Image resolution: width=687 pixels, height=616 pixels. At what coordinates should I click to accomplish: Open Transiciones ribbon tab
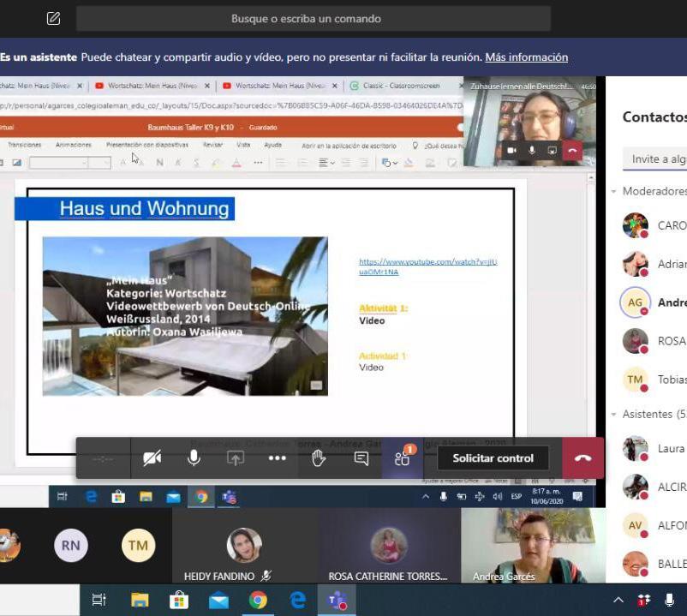(x=25, y=145)
